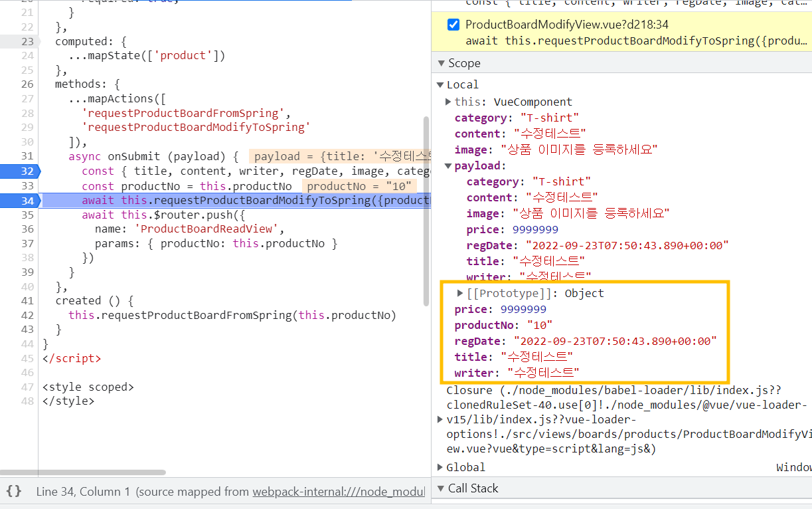Screen dimensions: 812x509
Task: Select the title entry nested inside payload
Action: pyautogui.click(x=526, y=261)
